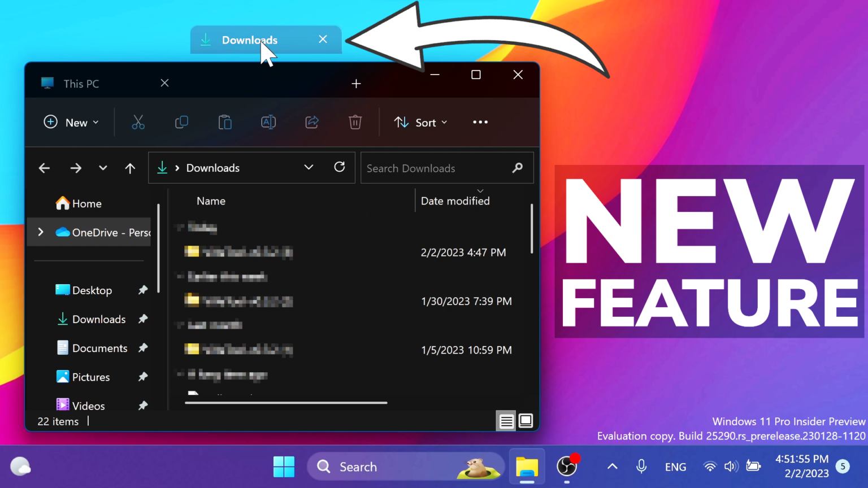
Task: Click the Rename icon in the toolbar
Action: pos(268,122)
